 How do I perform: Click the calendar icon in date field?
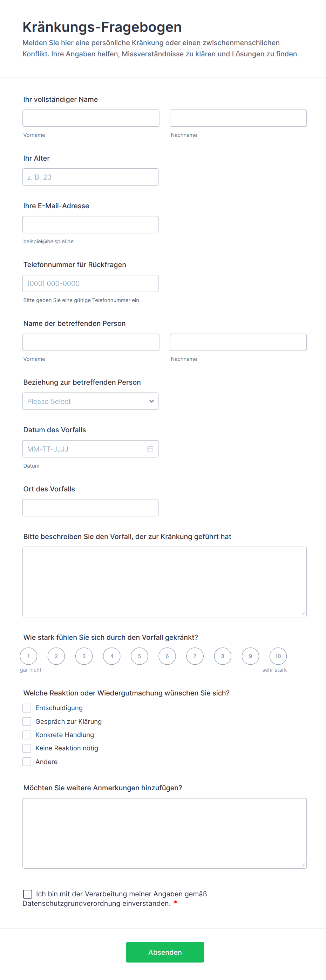tap(150, 449)
